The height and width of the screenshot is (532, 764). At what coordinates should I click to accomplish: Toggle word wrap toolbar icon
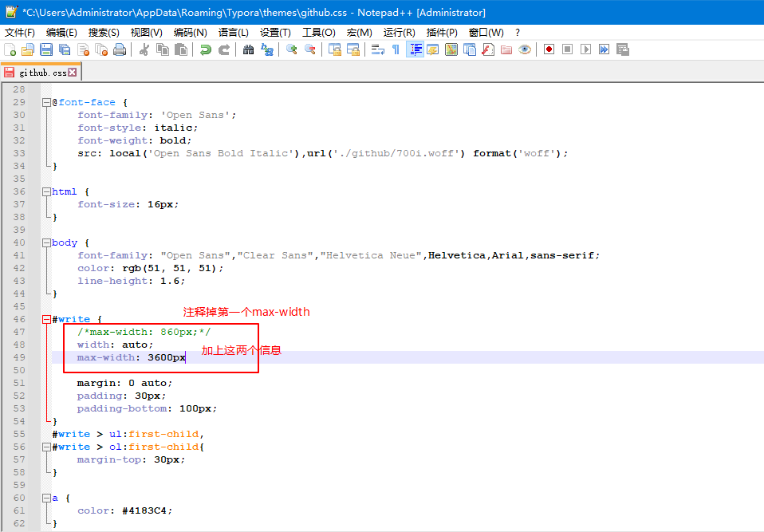[378, 49]
